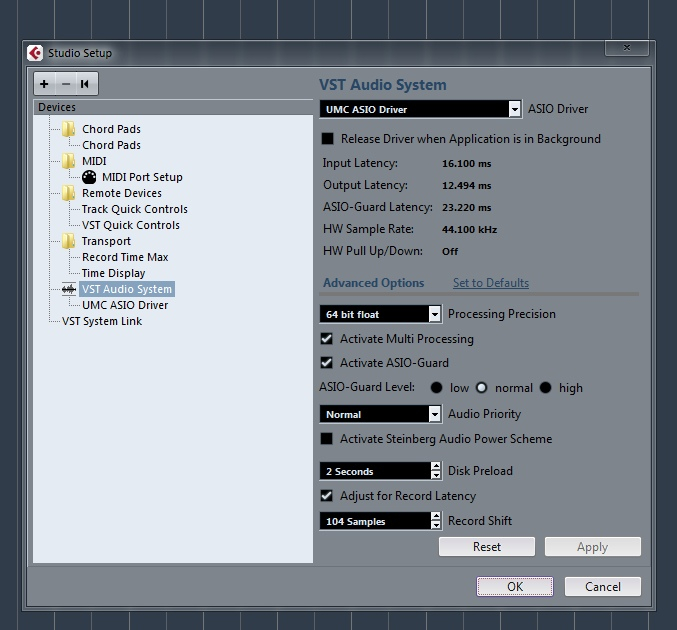Uncheck Activate Multi Processing
This screenshot has width=677, height=630.
(x=327, y=339)
